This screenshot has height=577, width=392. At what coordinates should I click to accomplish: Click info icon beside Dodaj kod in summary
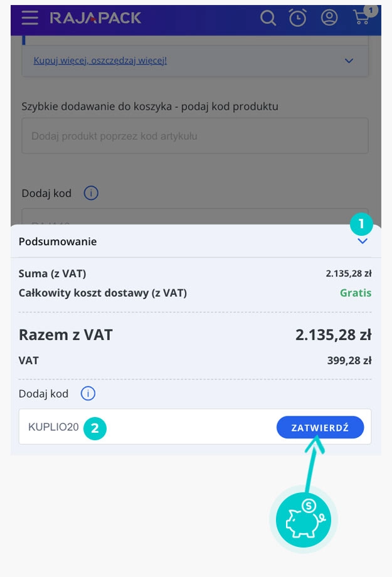[x=88, y=394]
